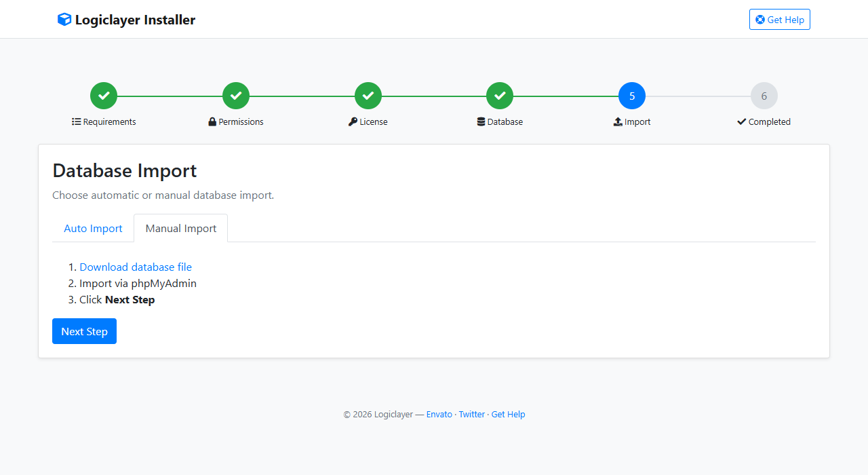Click the Database step green checkmark circle

tap(500, 96)
